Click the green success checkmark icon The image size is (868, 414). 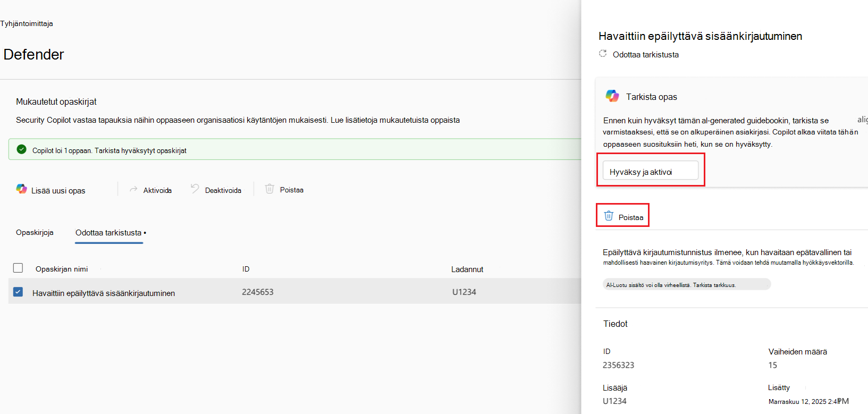(21, 149)
